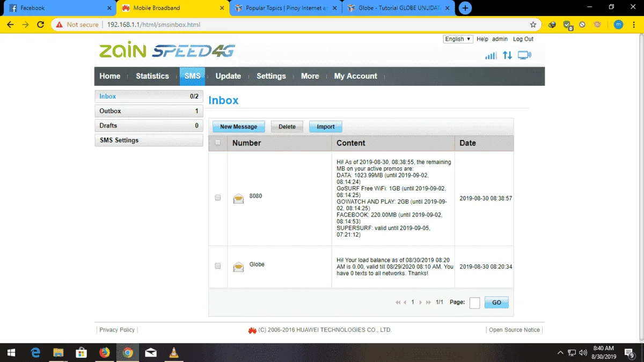The height and width of the screenshot is (362, 644).
Task: Click the browser forward arrow
Action: (25, 25)
